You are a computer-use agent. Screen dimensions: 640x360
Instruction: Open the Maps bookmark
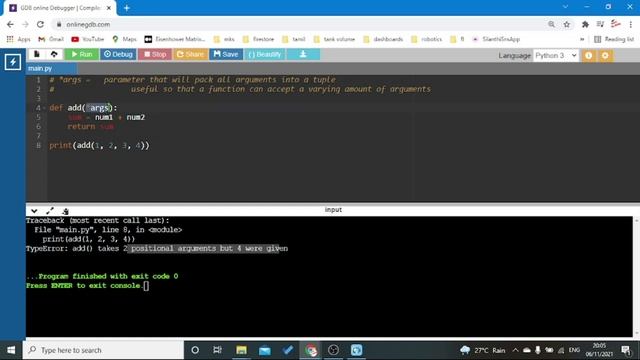pos(124,39)
